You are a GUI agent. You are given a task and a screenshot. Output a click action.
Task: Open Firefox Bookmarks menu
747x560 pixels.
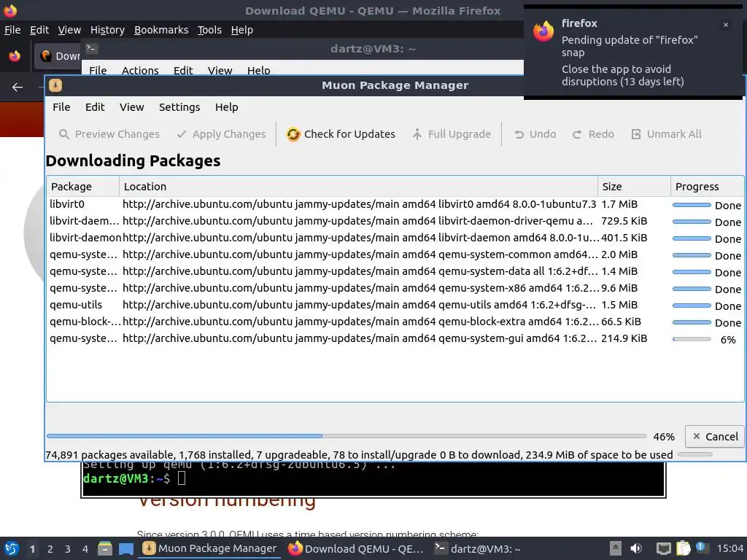(161, 30)
